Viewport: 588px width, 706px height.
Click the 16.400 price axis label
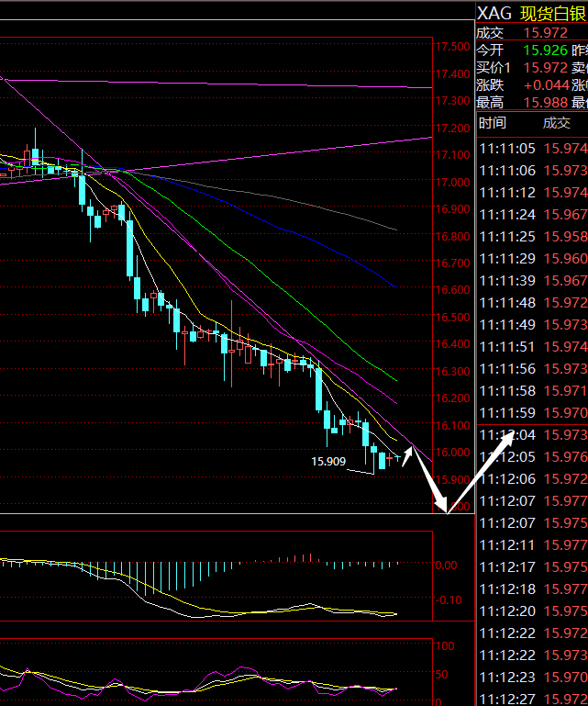pos(452,343)
